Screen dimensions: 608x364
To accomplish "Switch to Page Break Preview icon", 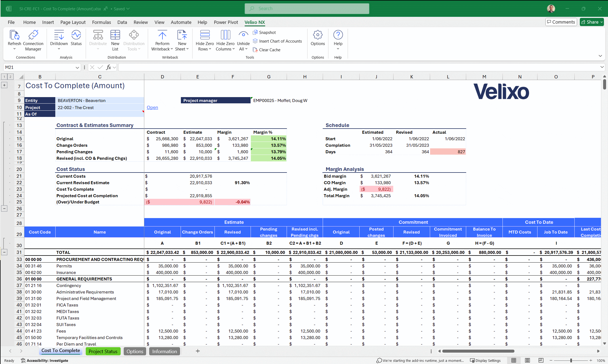I will [541, 360].
